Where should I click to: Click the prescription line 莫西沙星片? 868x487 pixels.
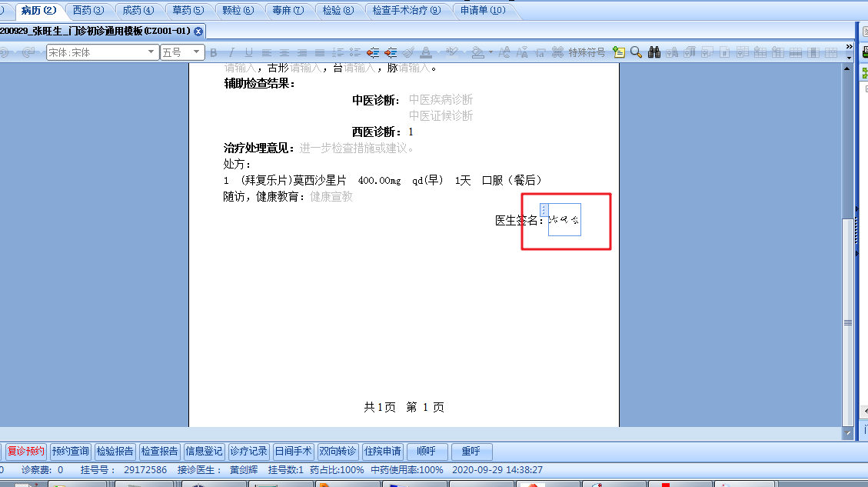tap(383, 181)
